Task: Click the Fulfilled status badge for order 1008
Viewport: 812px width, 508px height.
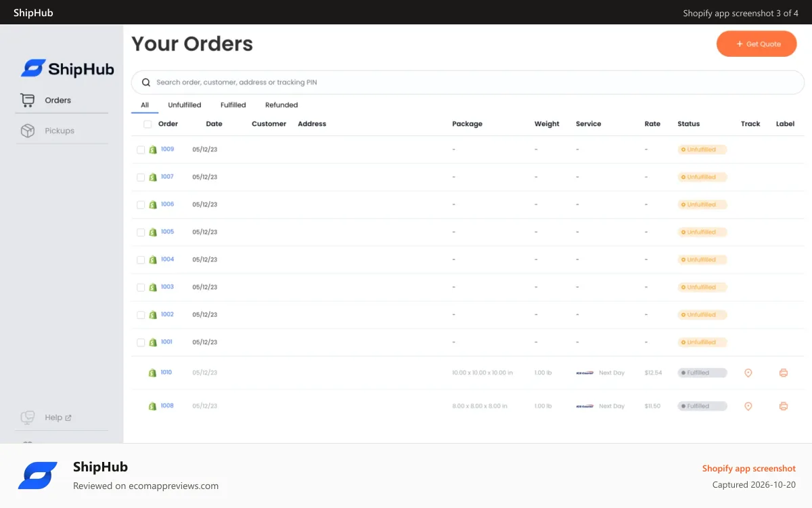Action: [x=702, y=406]
